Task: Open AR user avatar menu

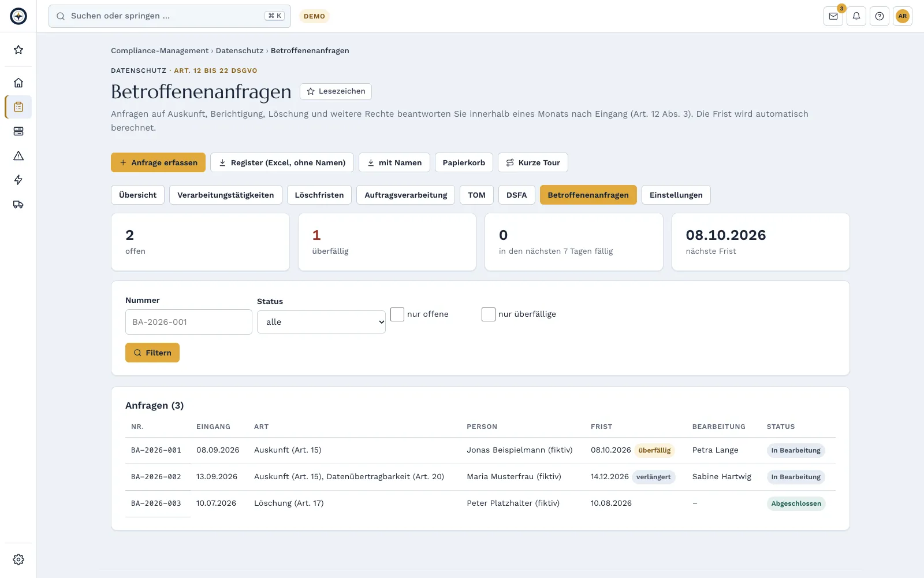Action: coord(903,16)
